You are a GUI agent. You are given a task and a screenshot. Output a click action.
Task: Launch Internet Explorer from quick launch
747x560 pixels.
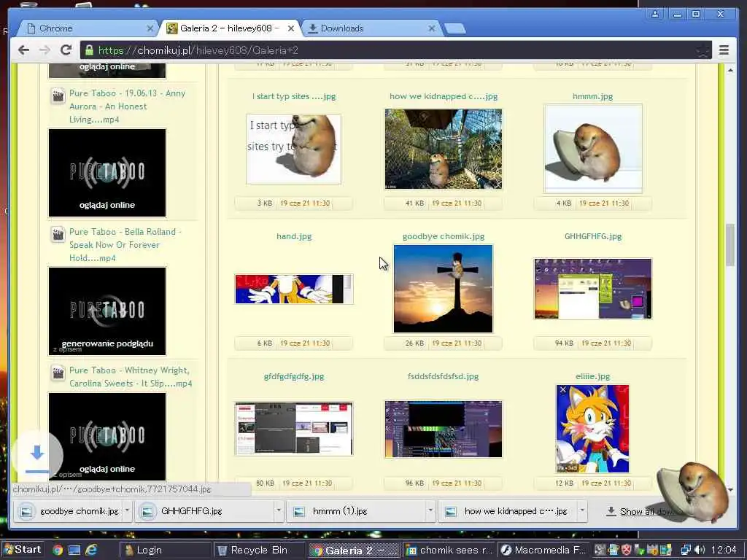(91, 550)
